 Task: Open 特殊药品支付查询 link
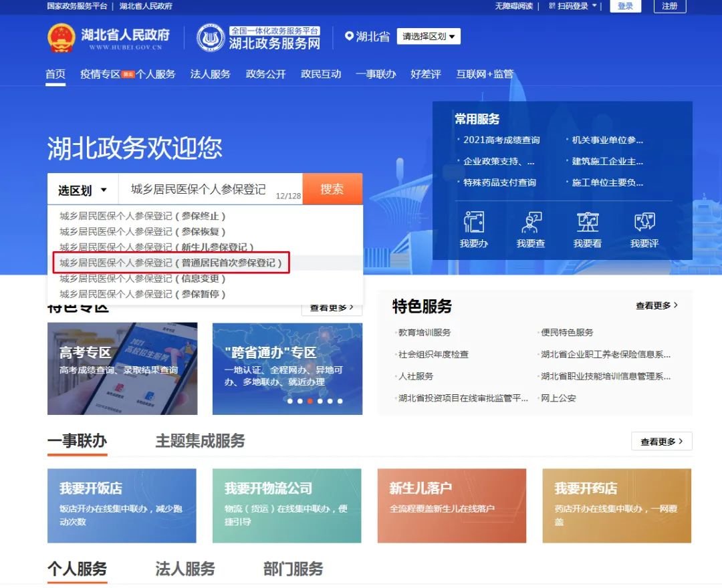click(x=499, y=182)
